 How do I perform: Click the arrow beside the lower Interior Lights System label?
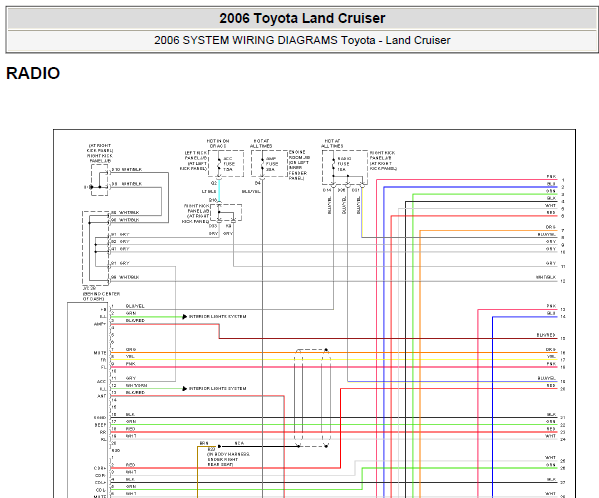[x=185, y=388]
